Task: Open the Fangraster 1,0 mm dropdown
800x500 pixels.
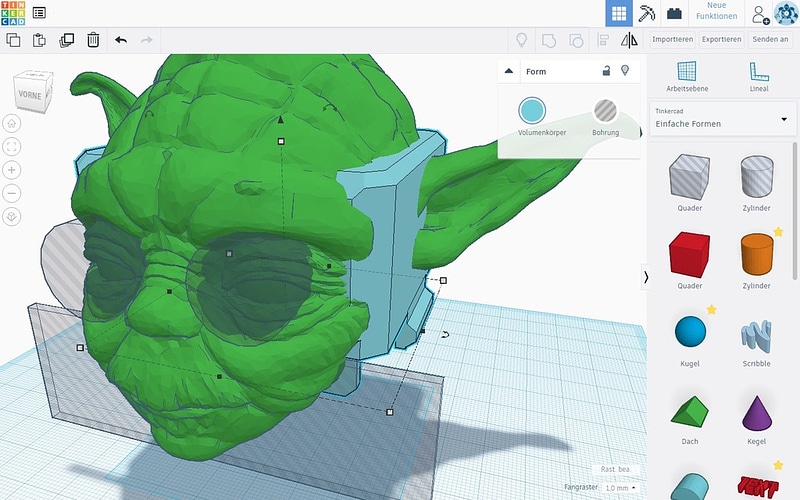Action: click(x=620, y=488)
